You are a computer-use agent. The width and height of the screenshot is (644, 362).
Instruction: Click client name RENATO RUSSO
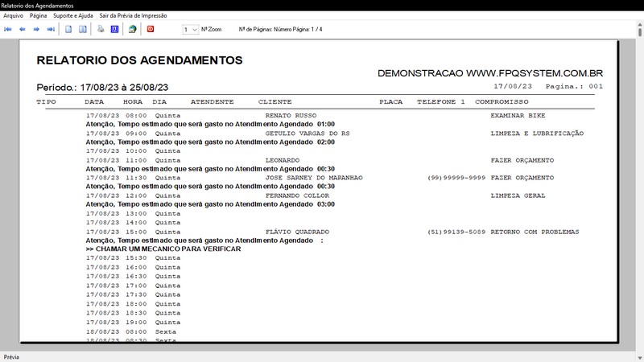pyautogui.click(x=291, y=116)
